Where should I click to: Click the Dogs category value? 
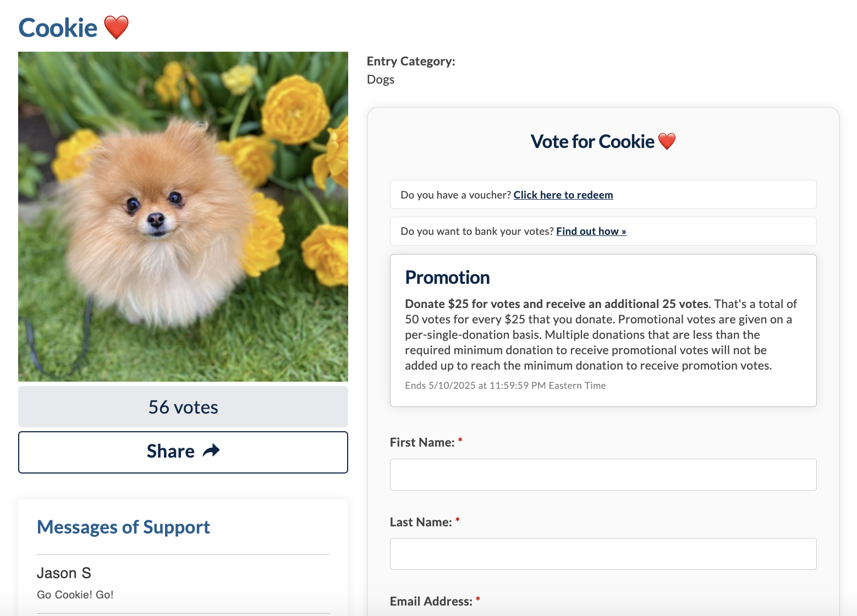tap(381, 79)
